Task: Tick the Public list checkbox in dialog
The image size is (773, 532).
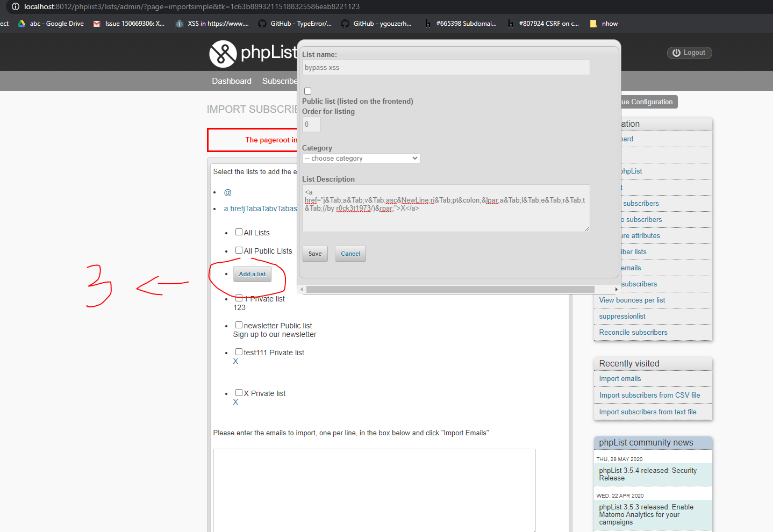Action: point(307,91)
